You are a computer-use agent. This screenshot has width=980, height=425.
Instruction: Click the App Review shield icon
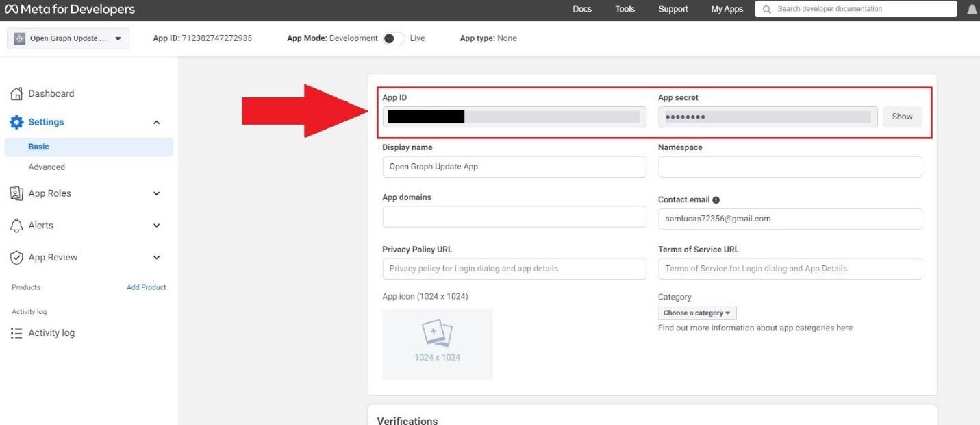coord(16,257)
